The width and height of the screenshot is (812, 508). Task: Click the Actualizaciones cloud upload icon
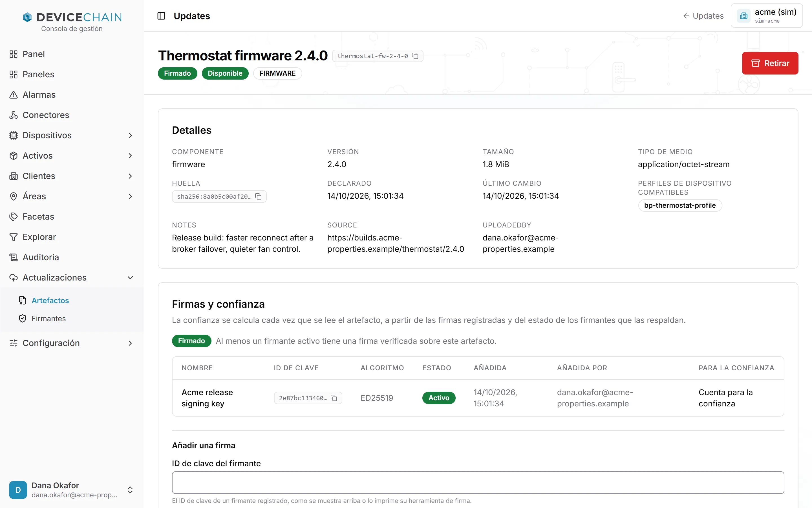click(x=14, y=277)
